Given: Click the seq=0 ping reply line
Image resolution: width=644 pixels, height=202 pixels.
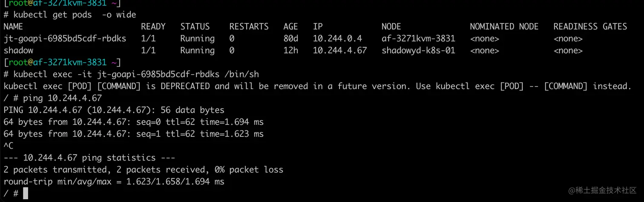Looking at the screenshot, I should pos(133,122).
